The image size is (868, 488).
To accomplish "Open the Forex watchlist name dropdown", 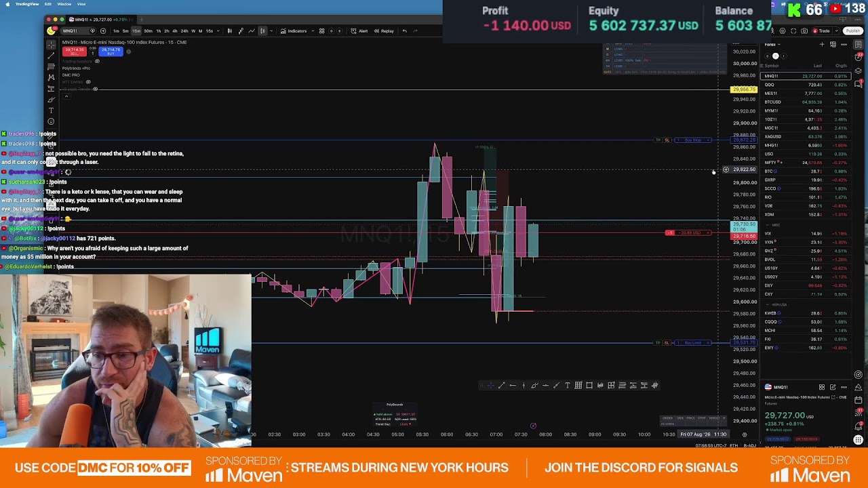I will pos(772,45).
